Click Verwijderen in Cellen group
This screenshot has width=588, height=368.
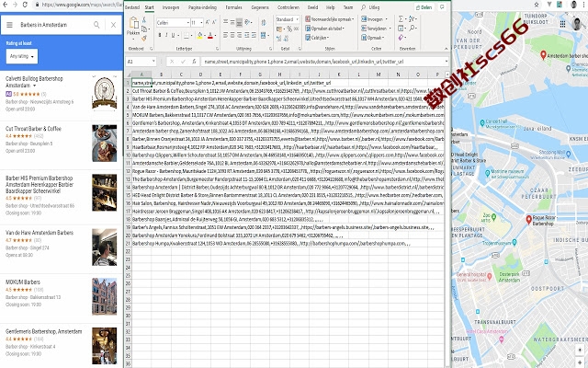click(x=376, y=29)
